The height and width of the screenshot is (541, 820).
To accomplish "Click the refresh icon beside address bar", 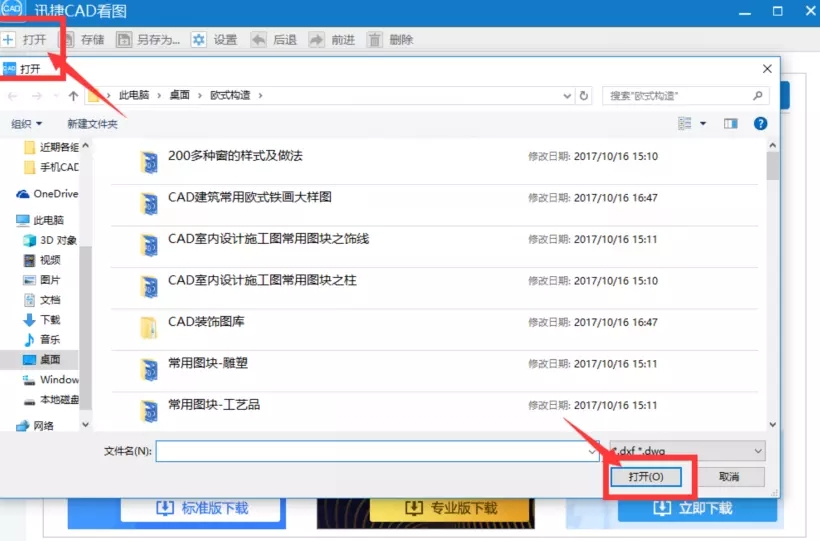I will (x=584, y=96).
